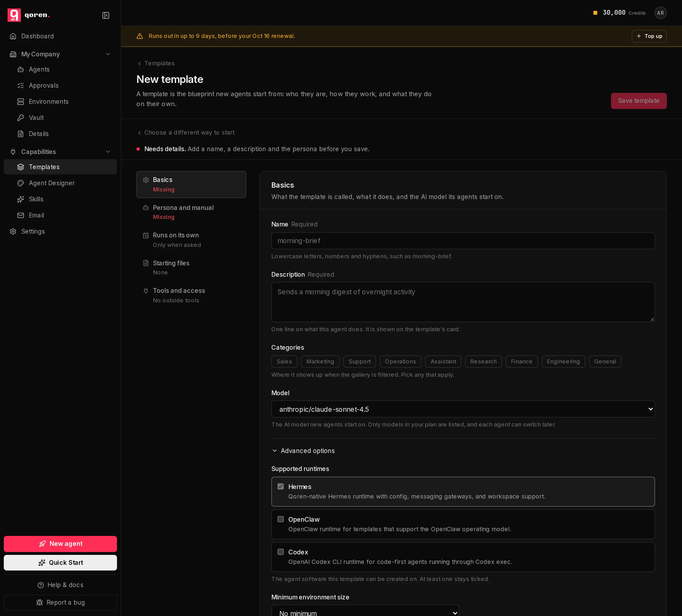Screen dimensions: 682x616
Task: Open the Model dropdown
Action: tap(463, 409)
